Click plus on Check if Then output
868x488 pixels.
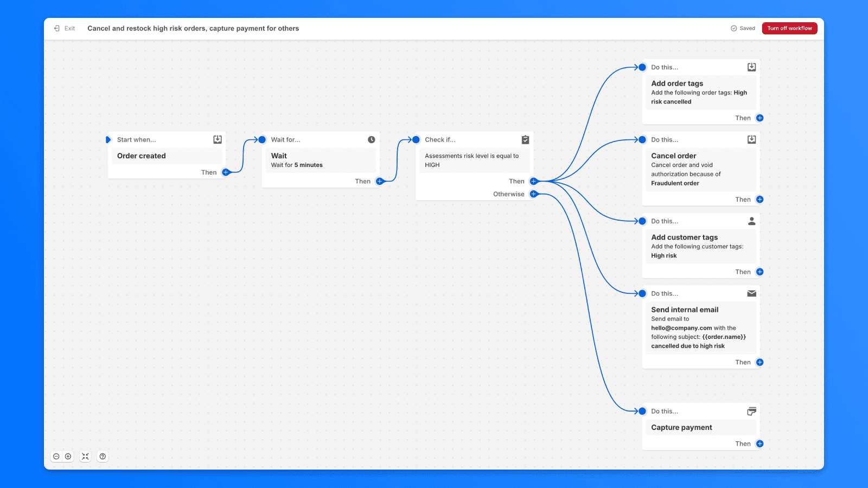tap(534, 181)
